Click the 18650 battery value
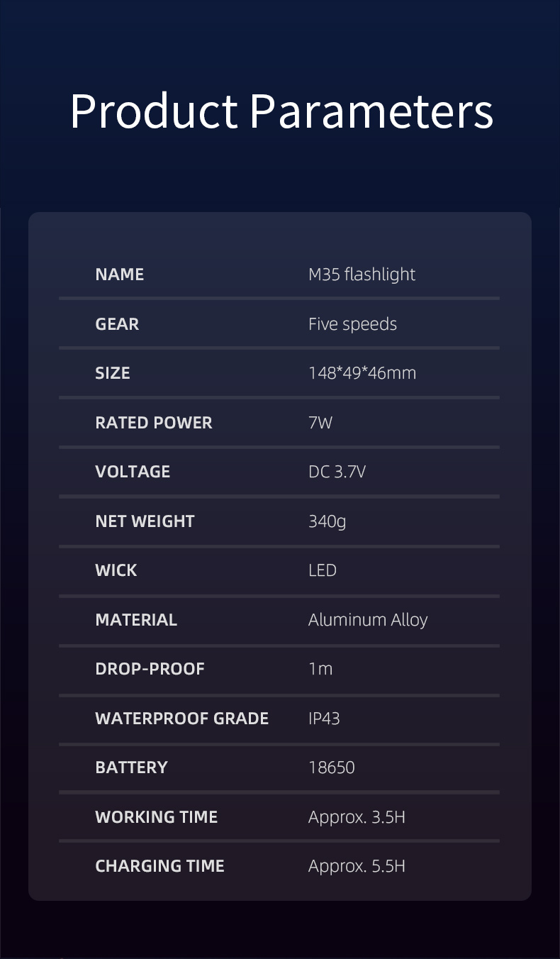 tap(331, 767)
